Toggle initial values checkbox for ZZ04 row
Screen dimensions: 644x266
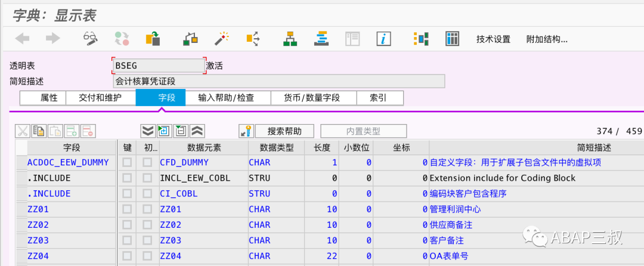(x=147, y=256)
